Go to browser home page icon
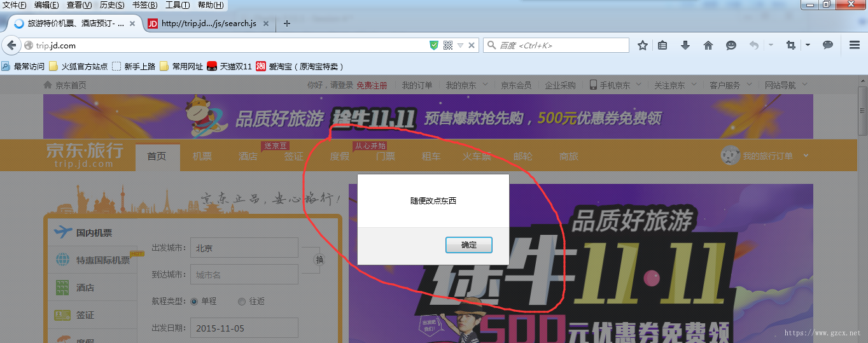This screenshot has width=868, height=343. pyautogui.click(x=708, y=45)
